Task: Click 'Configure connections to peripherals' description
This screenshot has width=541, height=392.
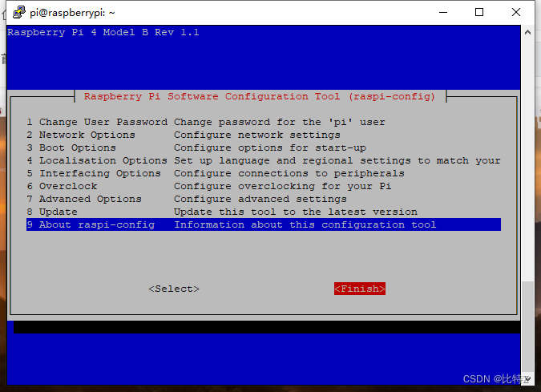Action: [x=289, y=174]
